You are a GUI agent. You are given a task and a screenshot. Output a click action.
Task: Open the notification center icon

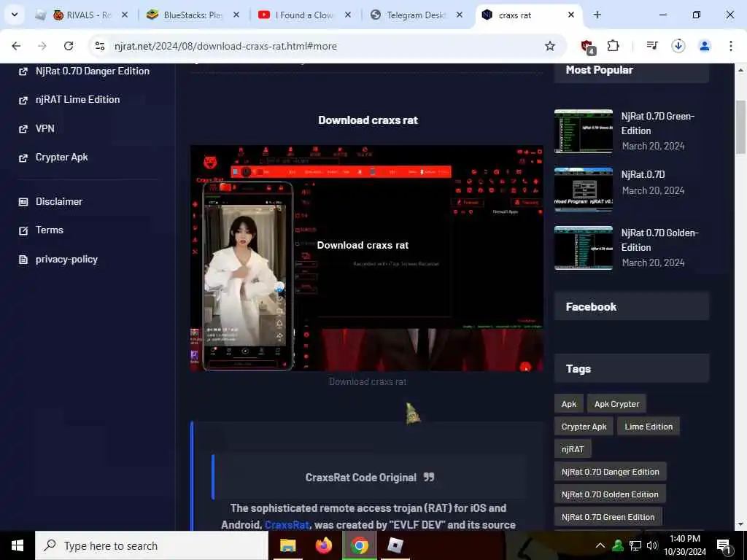click(x=724, y=546)
